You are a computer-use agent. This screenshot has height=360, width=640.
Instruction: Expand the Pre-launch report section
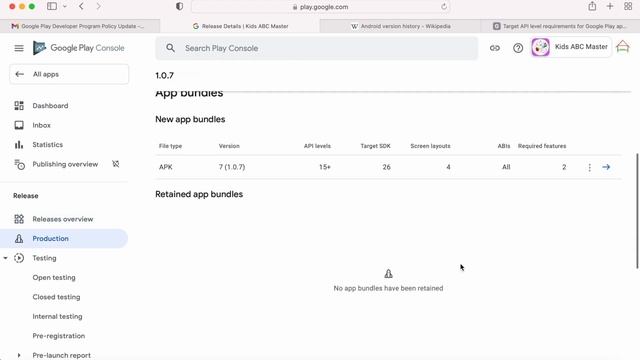click(x=19, y=355)
